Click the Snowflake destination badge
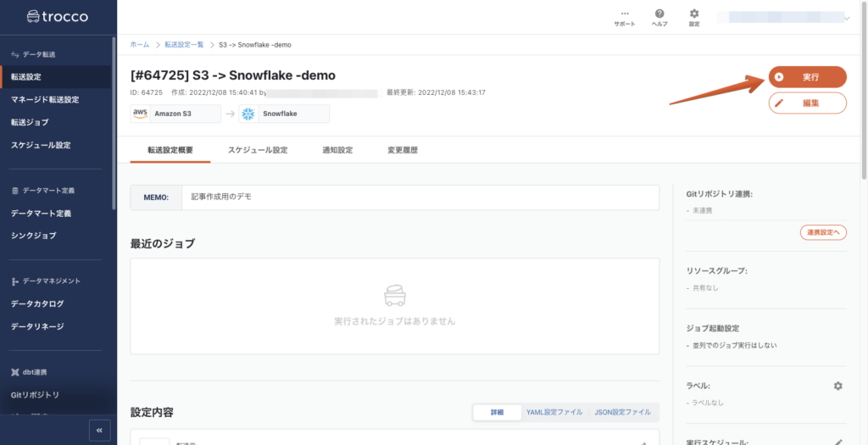This screenshot has width=868, height=445. (x=284, y=114)
